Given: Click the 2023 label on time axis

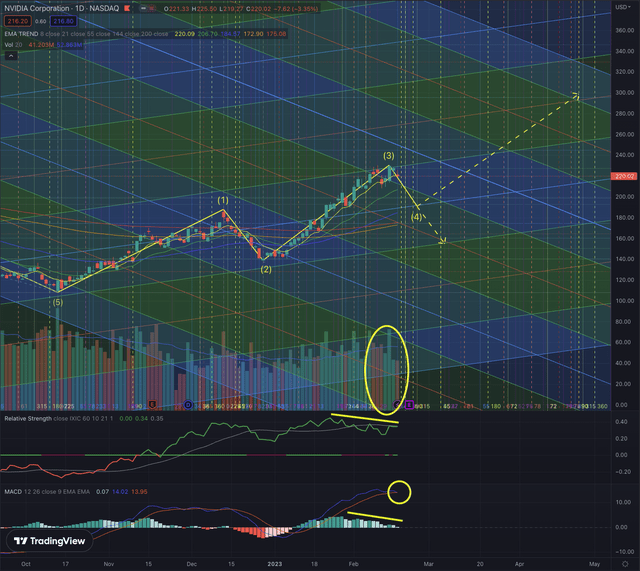Looking at the screenshot, I should point(275,564).
